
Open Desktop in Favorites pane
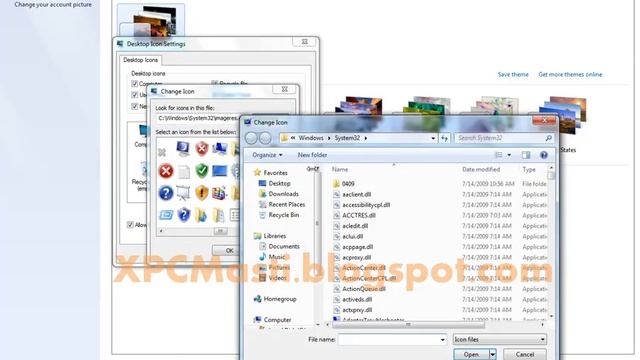pyautogui.click(x=280, y=184)
